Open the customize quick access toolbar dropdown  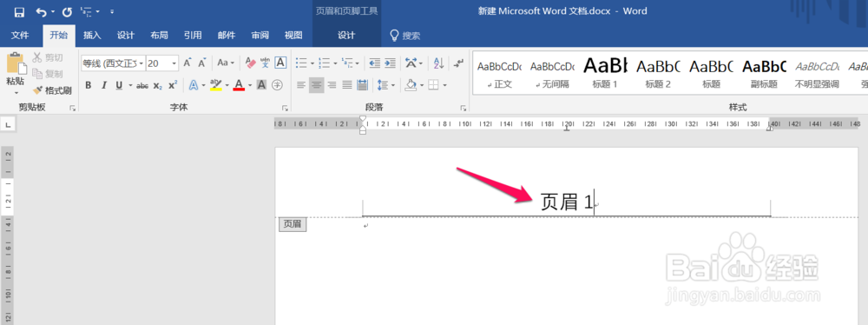coord(112,11)
